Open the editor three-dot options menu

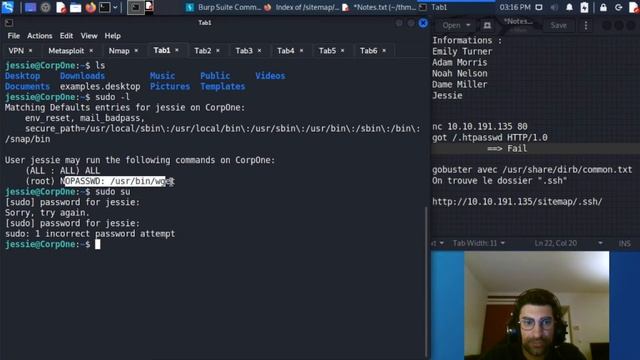[586, 25]
